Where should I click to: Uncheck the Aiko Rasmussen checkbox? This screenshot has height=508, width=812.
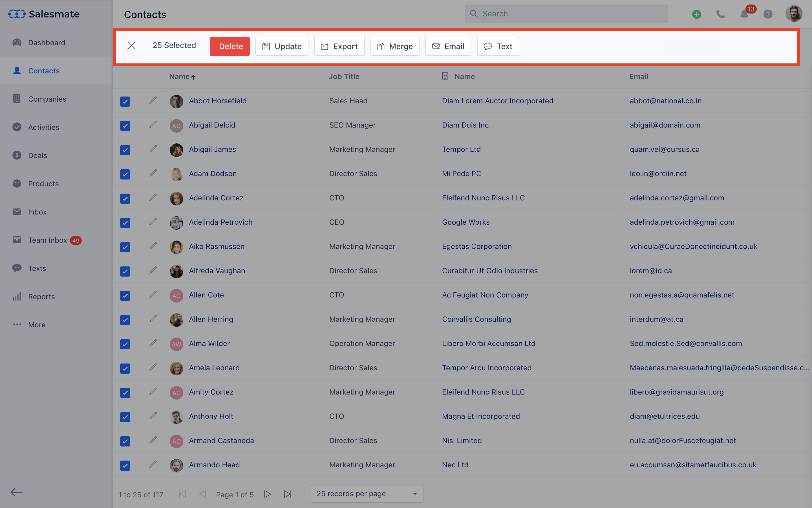[x=125, y=247]
